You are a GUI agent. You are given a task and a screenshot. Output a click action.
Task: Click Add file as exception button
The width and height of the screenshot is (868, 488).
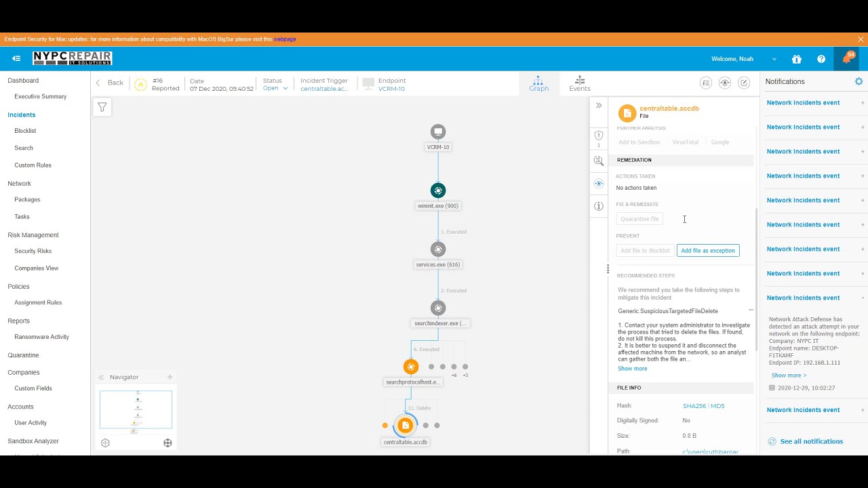click(x=708, y=250)
